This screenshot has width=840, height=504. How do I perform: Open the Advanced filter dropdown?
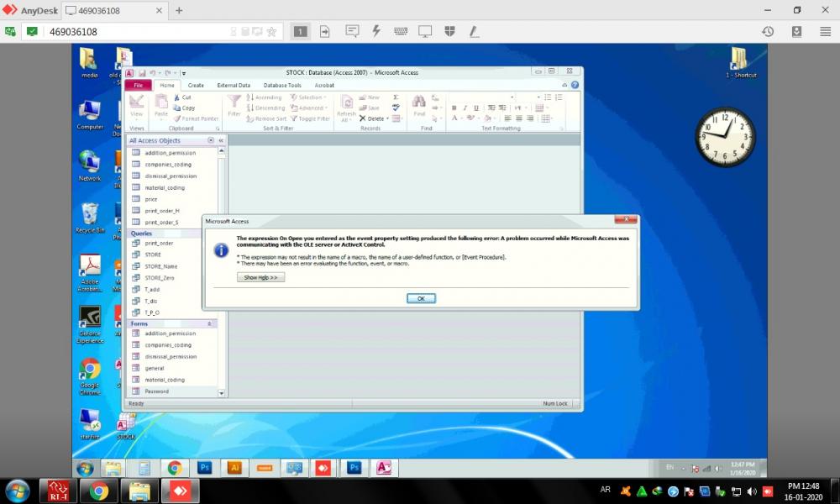click(x=308, y=108)
